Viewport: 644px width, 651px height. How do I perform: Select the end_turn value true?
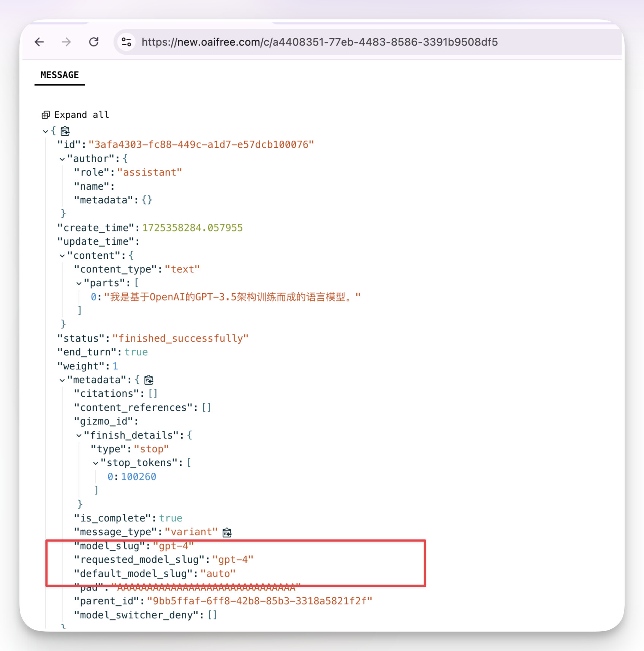click(136, 352)
